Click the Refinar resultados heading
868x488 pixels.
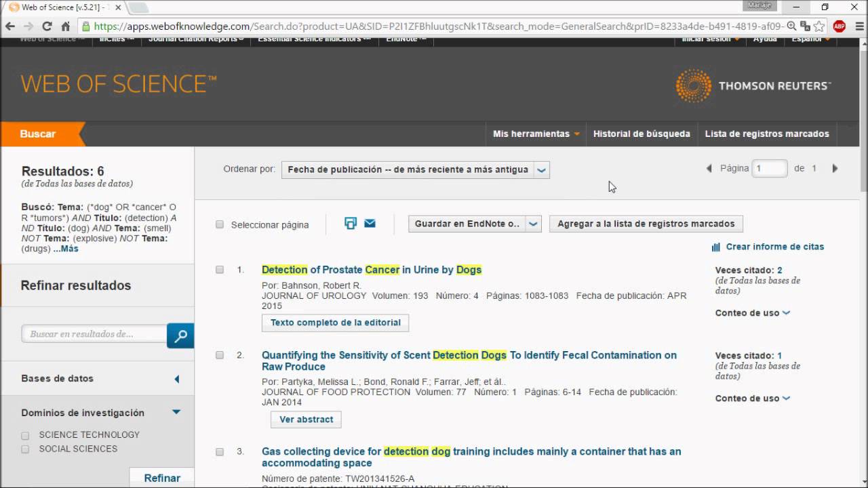[x=76, y=285]
